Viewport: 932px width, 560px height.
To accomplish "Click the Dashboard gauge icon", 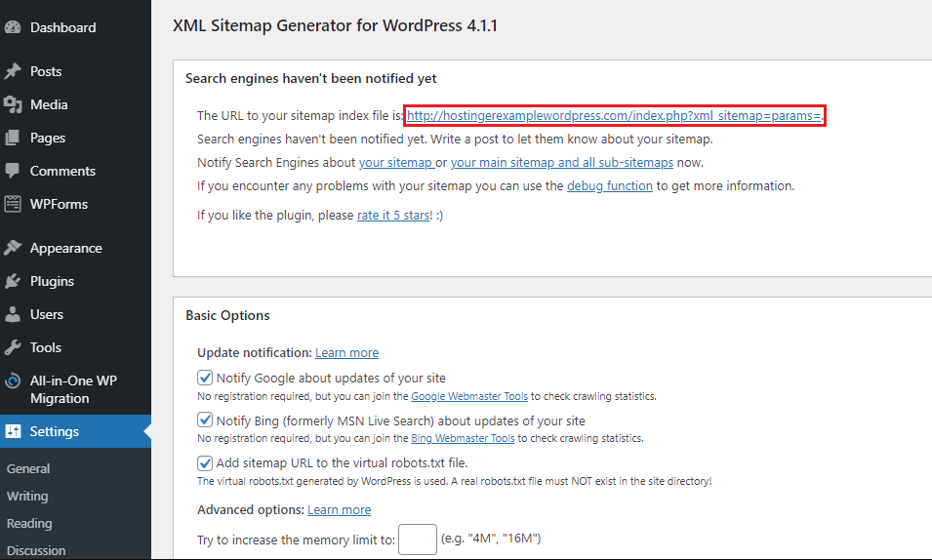I will (13, 27).
